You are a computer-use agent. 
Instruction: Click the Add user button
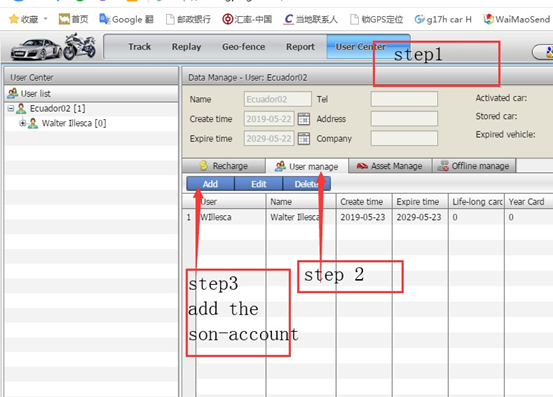coord(210,184)
